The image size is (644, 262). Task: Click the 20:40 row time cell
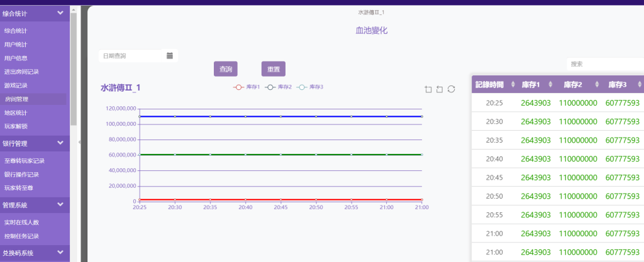click(x=494, y=159)
